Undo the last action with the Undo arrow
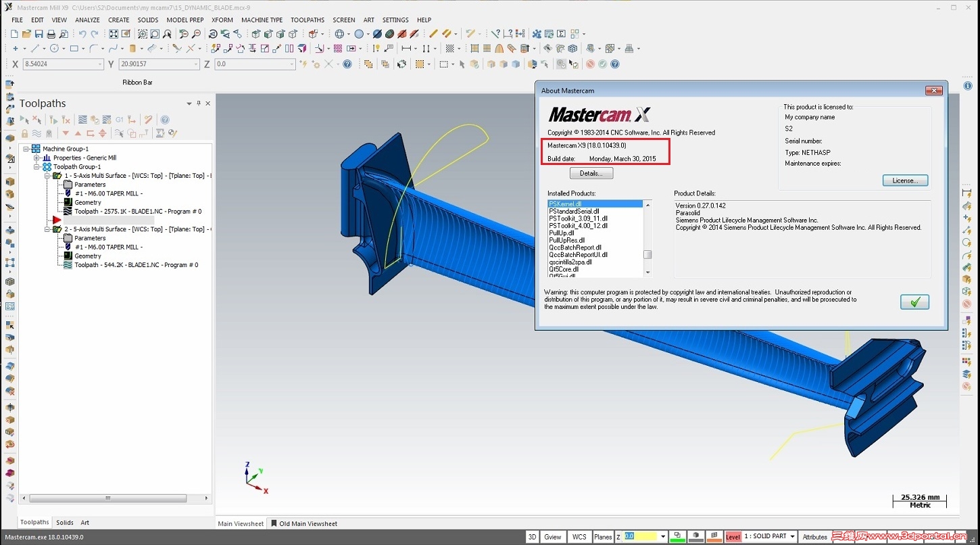The width and height of the screenshot is (980, 545). tap(82, 34)
